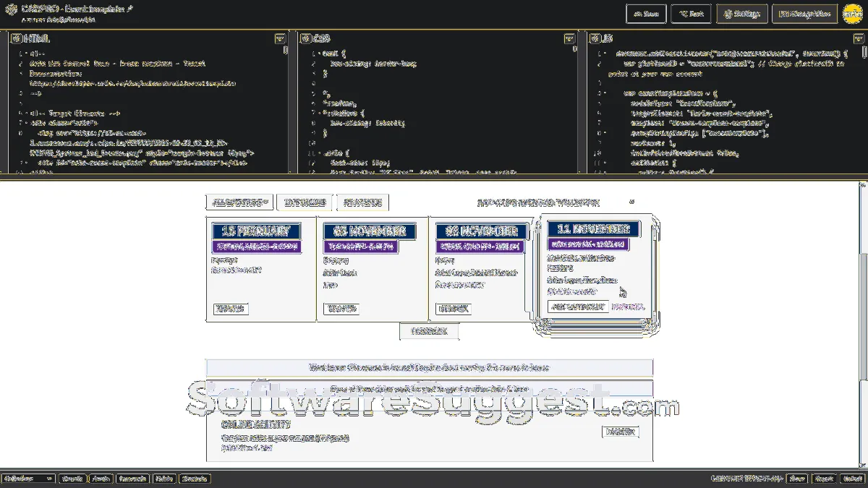Click the button in the Online Agility section
The width and height of the screenshot is (868, 488).
coord(621,432)
